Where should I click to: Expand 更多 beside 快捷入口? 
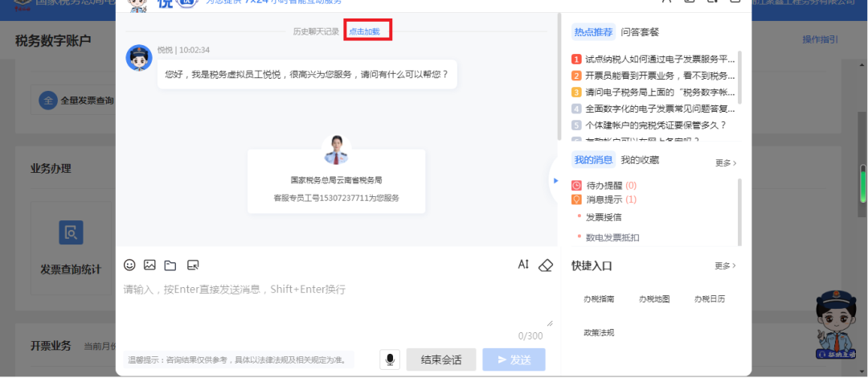tap(726, 265)
